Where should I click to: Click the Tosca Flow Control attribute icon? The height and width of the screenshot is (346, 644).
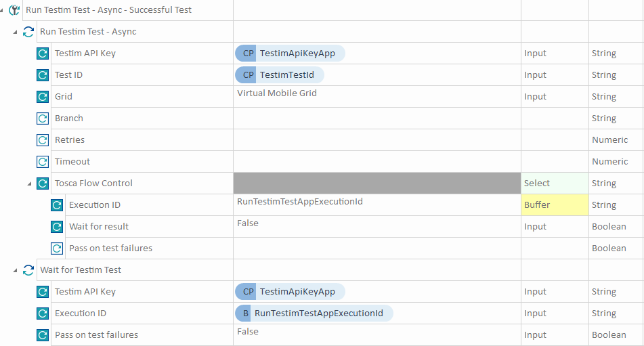pos(43,183)
